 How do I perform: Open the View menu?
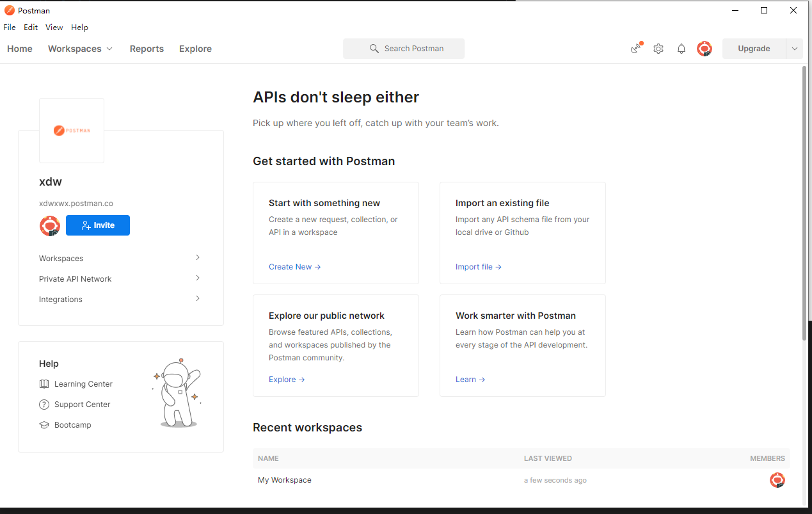pyautogui.click(x=54, y=28)
